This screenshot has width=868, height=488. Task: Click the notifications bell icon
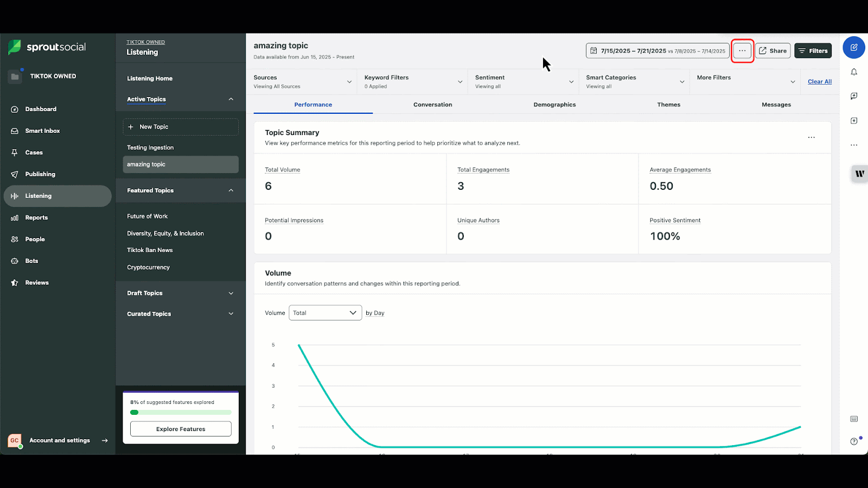tap(853, 72)
